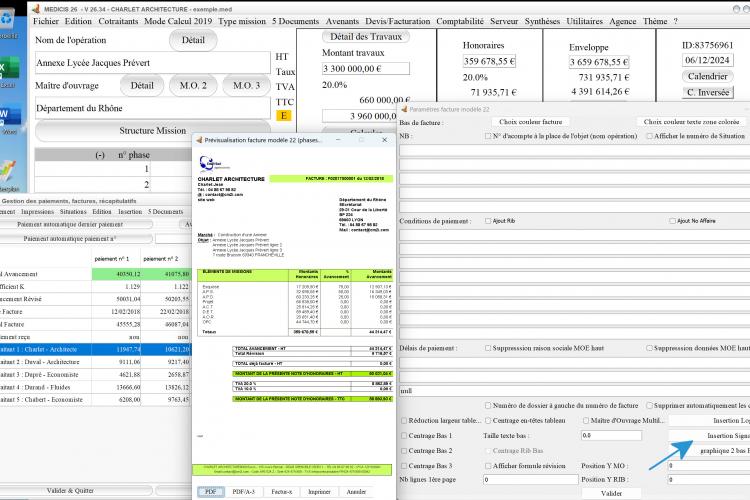The height and width of the screenshot is (500, 750).
Task: Close the invoice preview window
Action: click(384, 140)
